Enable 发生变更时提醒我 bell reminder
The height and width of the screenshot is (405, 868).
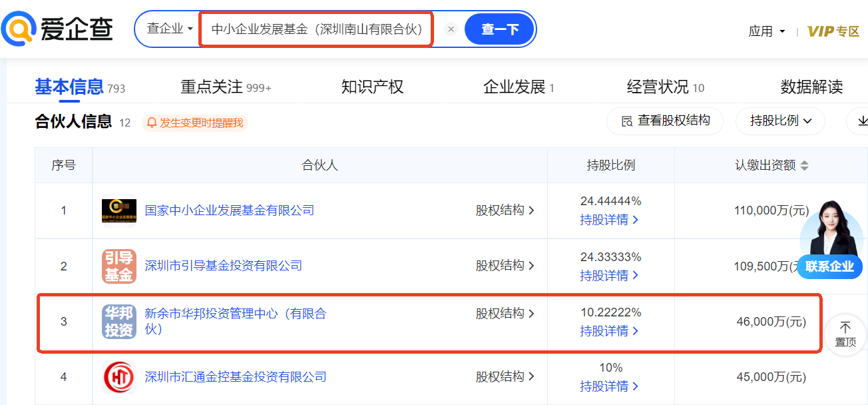(x=195, y=123)
